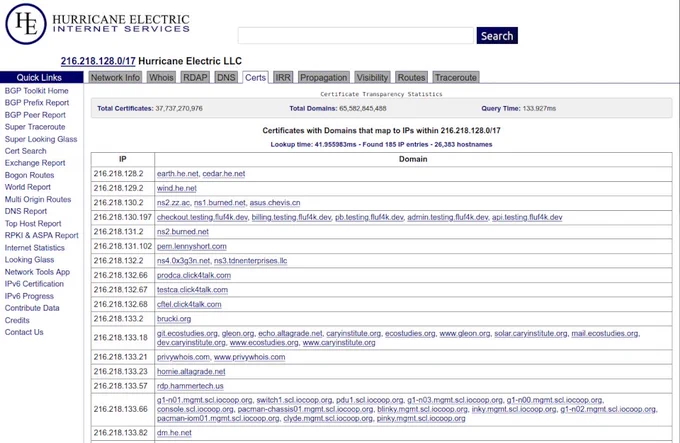Open testca.click4talk.com link
680x443 pixels.
[193, 290]
